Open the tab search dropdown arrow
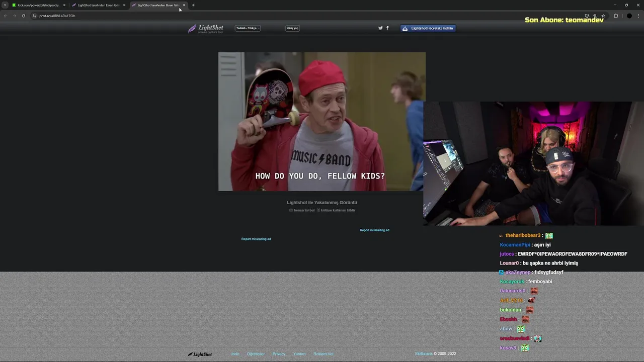The image size is (644, 362). [x=5, y=5]
